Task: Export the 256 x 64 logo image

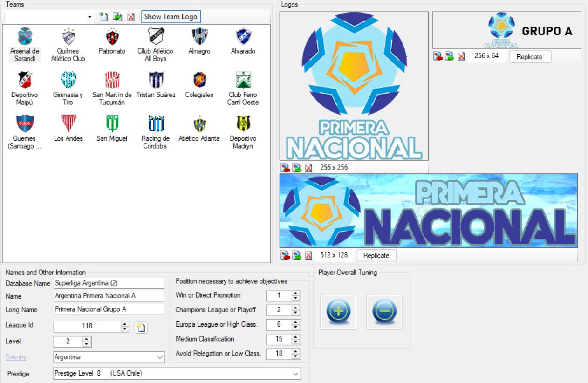Action: pyautogui.click(x=450, y=56)
